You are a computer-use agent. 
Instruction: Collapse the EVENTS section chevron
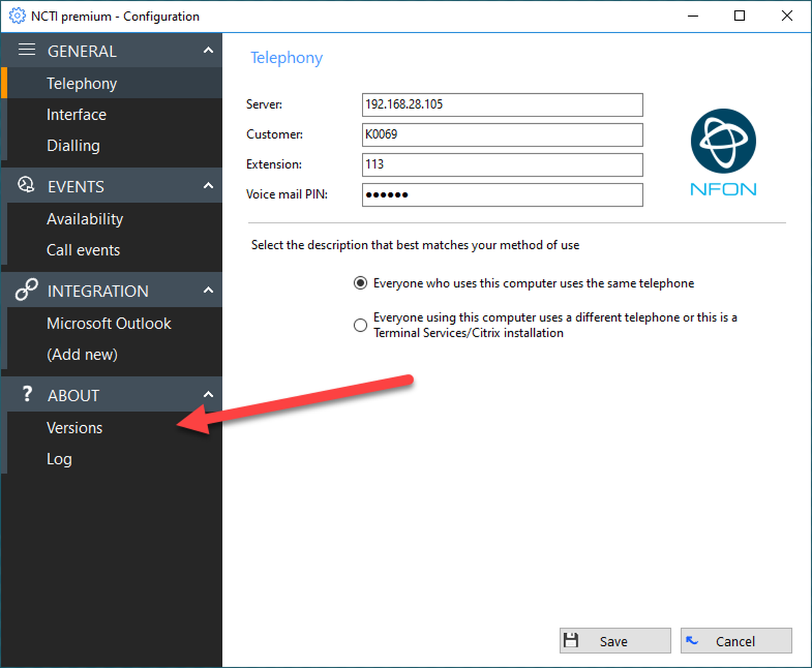[x=208, y=186]
